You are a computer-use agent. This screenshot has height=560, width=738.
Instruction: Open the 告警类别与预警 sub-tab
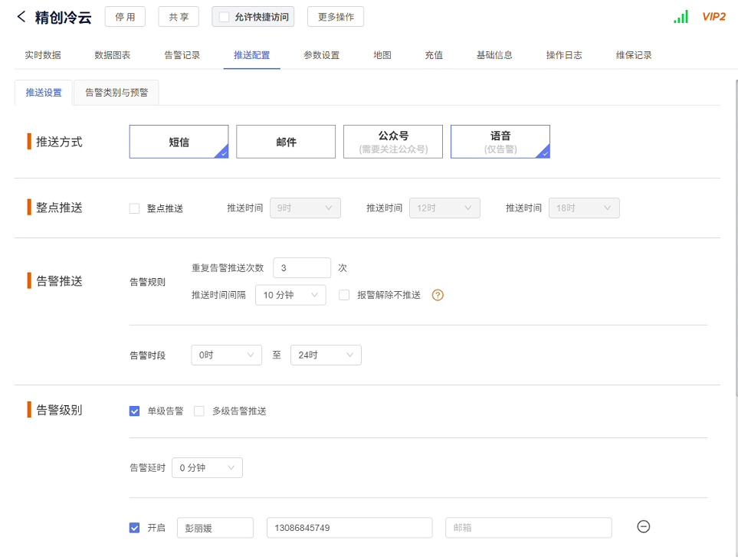click(x=116, y=93)
